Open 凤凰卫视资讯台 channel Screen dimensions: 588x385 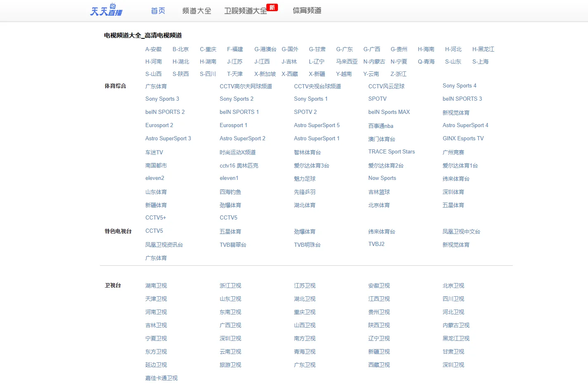[164, 245]
